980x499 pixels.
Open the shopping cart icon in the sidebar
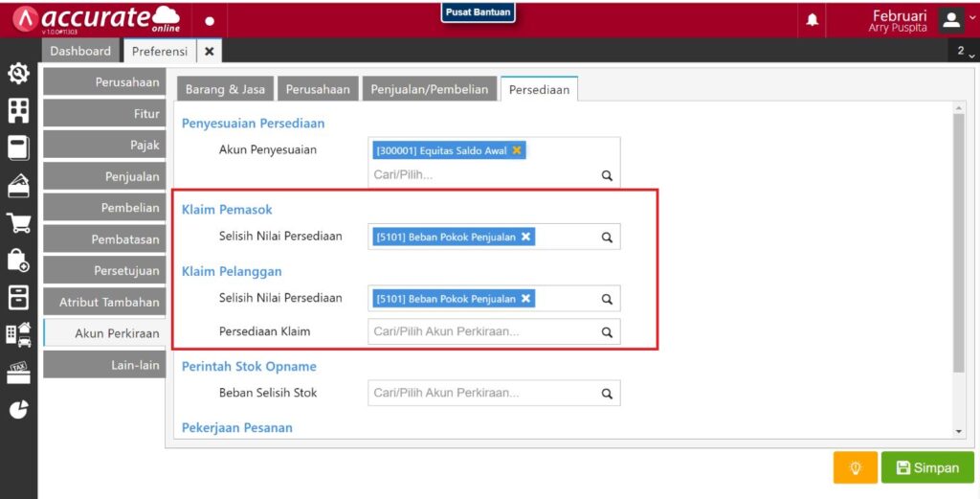click(18, 223)
